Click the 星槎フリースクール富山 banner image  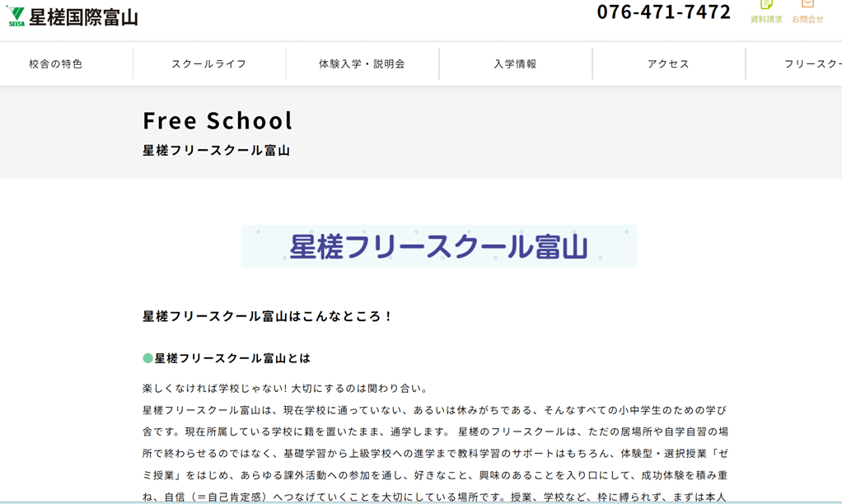coord(439,246)
